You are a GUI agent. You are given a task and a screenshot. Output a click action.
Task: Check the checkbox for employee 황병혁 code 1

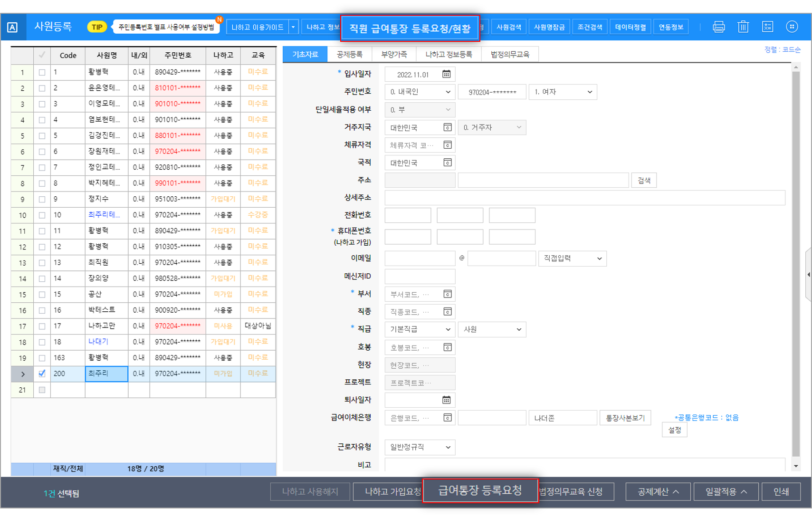(42, 72)
